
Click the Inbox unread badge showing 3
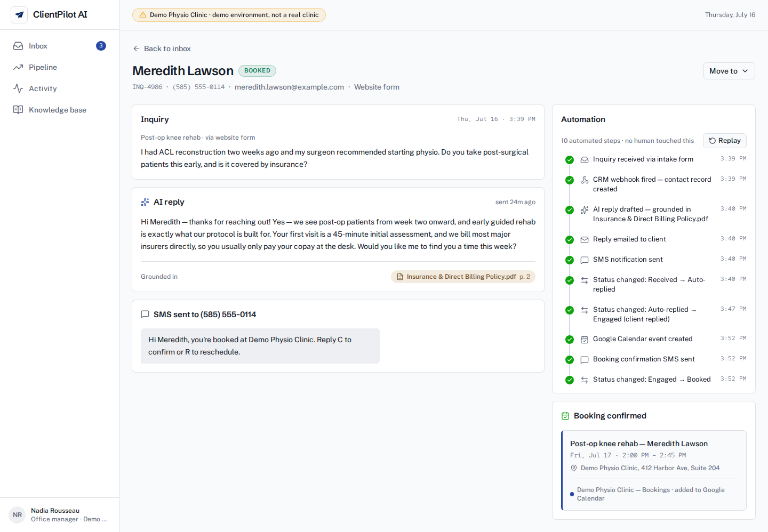pos(101,46)
